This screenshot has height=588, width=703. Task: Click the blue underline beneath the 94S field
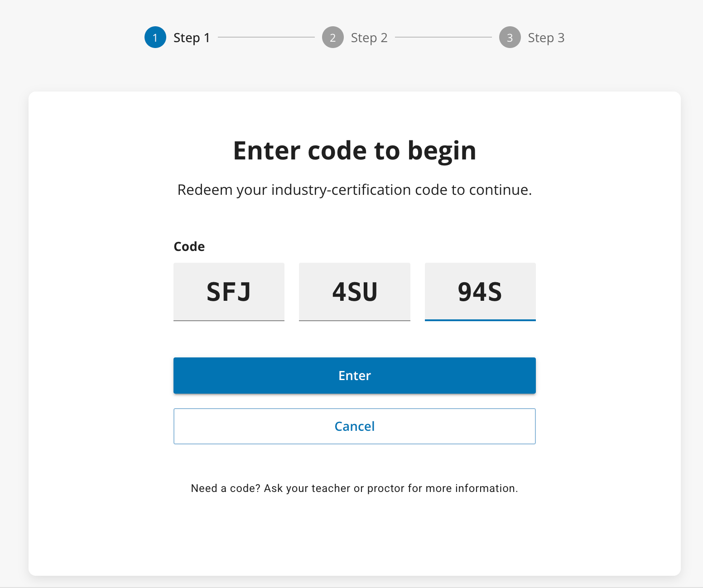click(480, 320)
